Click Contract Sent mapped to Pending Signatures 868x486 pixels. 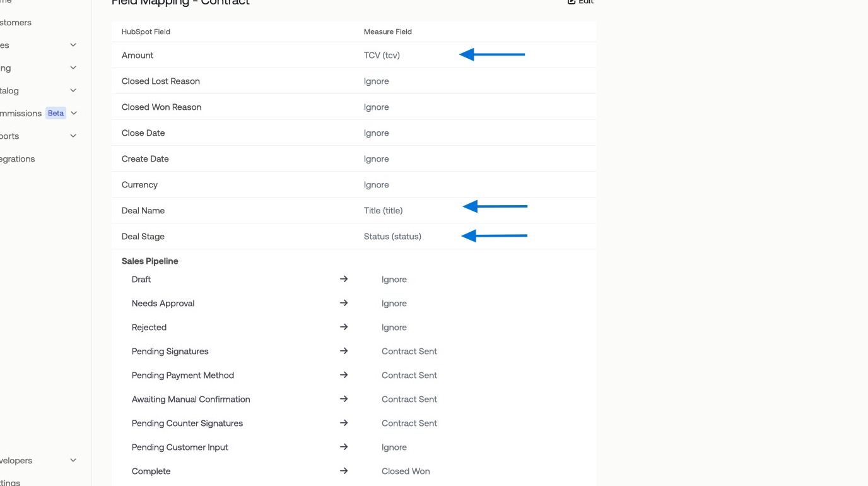click(x=409, y=352)
